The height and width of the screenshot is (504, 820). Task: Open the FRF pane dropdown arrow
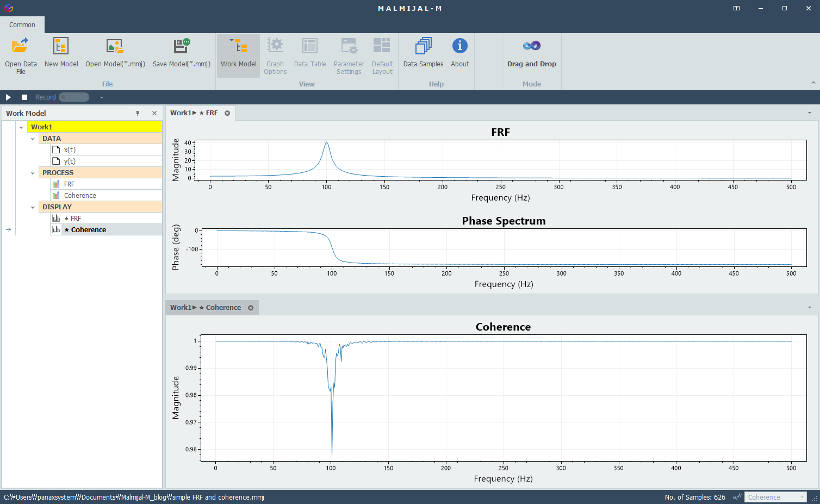click(810, 113)
